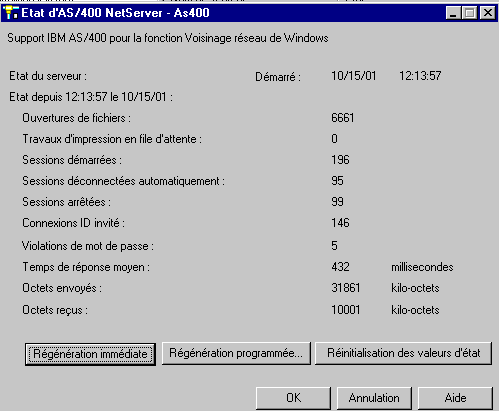This screenshot has width=499, height=411.
Task: Click the Sessions démarrées value 196
Action: point(340,160)
